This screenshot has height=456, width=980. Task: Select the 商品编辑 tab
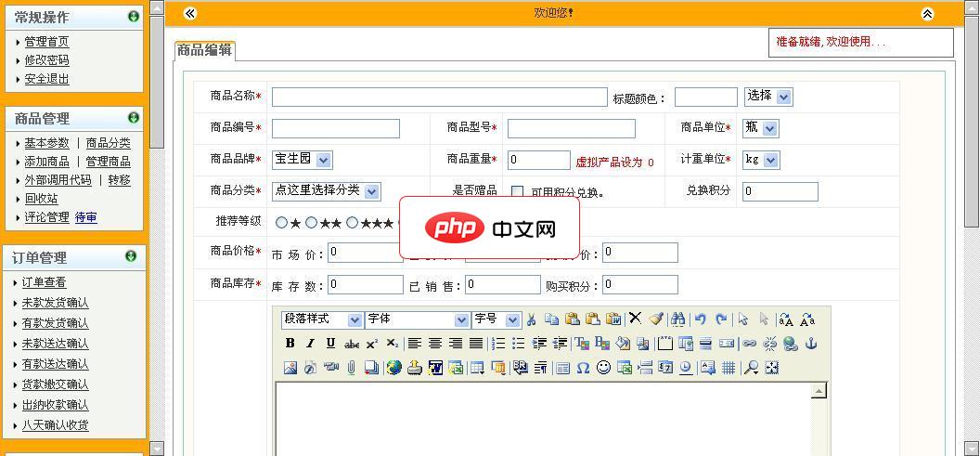[204, 50]
